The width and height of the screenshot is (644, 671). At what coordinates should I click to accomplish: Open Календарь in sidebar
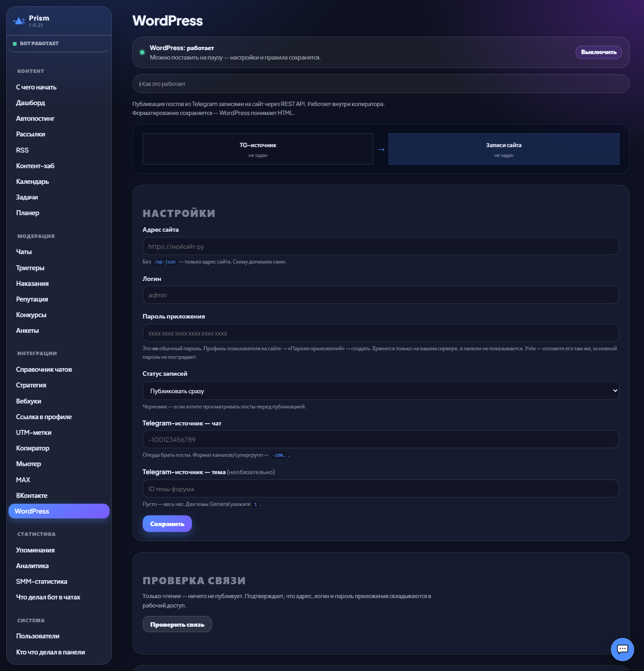(x=33, y=182)
